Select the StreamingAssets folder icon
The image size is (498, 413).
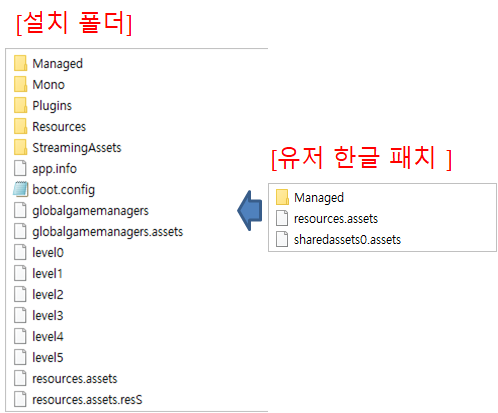click(x=21, y=147)
